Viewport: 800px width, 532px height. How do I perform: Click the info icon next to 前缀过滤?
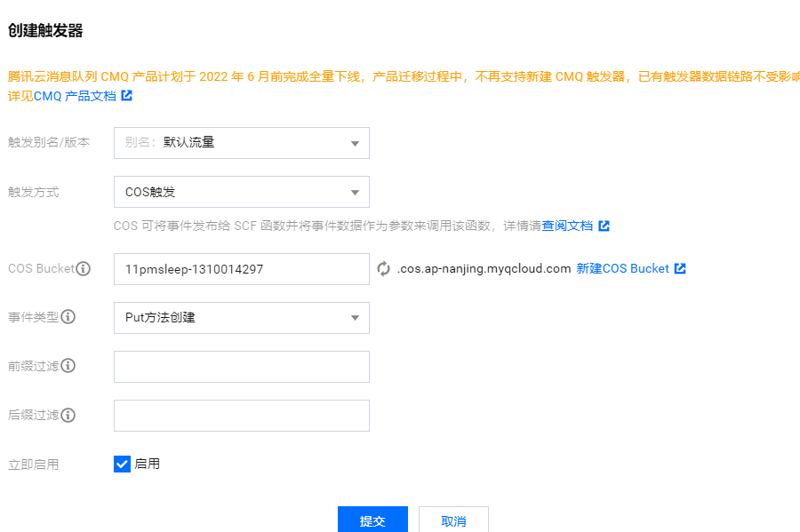tap(68, 366)
